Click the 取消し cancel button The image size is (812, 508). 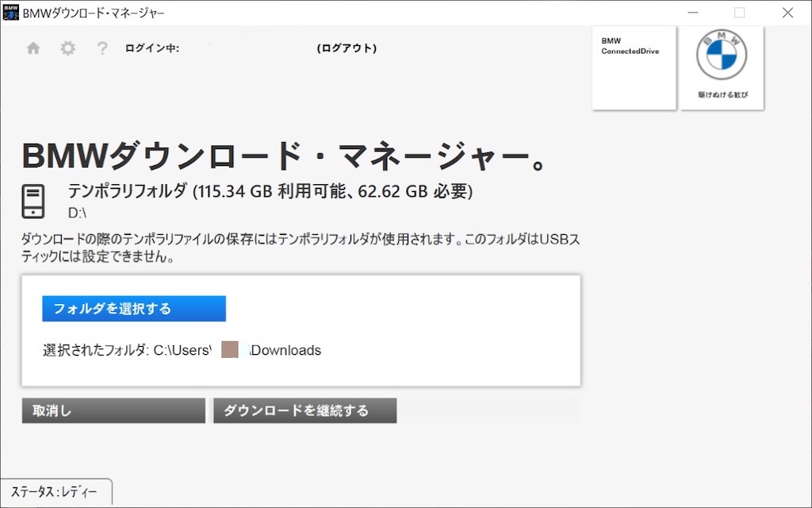pyautogui.click(x=113, y=410)
